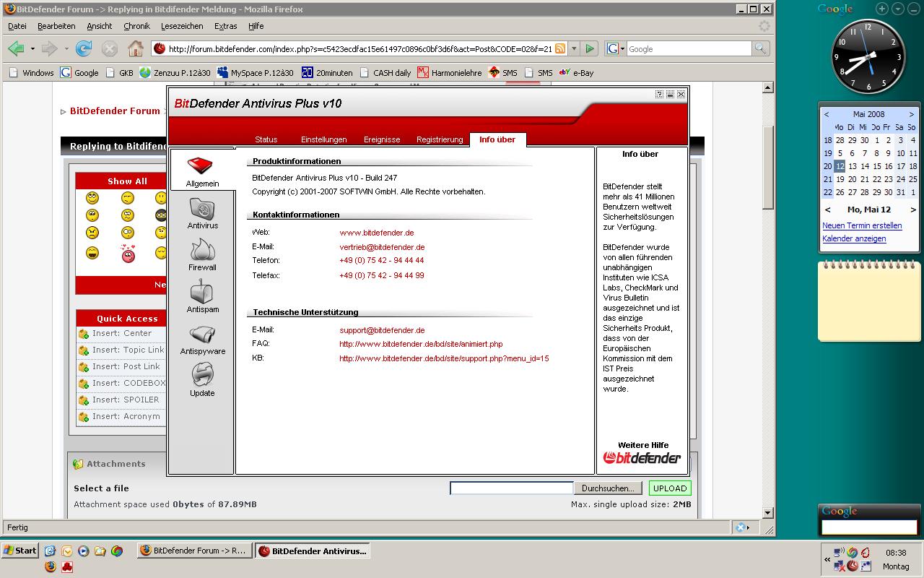
Task: Expand the hidden system tray icons
Action: click(827, 559)
